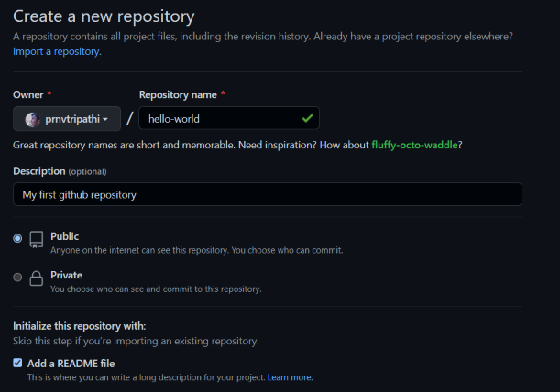Click the Description field with My first github repository
Image resolution: width=560 pixels, height=392 pixels.
point(268,194)
